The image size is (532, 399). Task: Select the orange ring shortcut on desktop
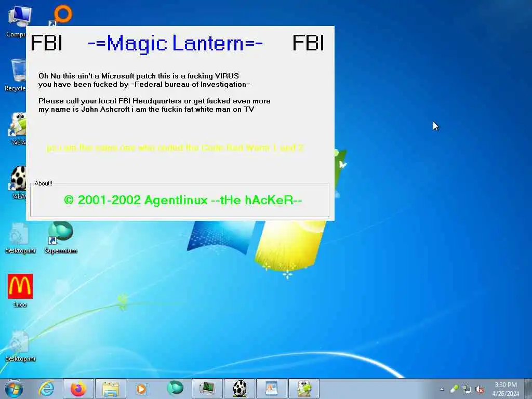click(61, 15)
